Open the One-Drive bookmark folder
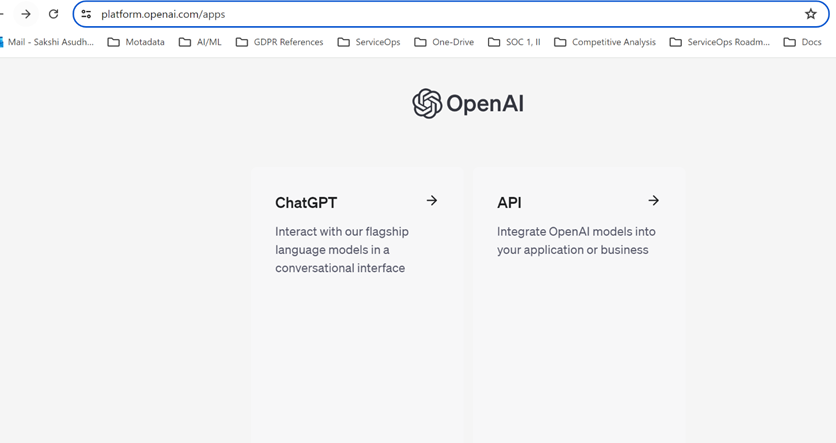This screenshot has height=443, width=836. (444, 42)
